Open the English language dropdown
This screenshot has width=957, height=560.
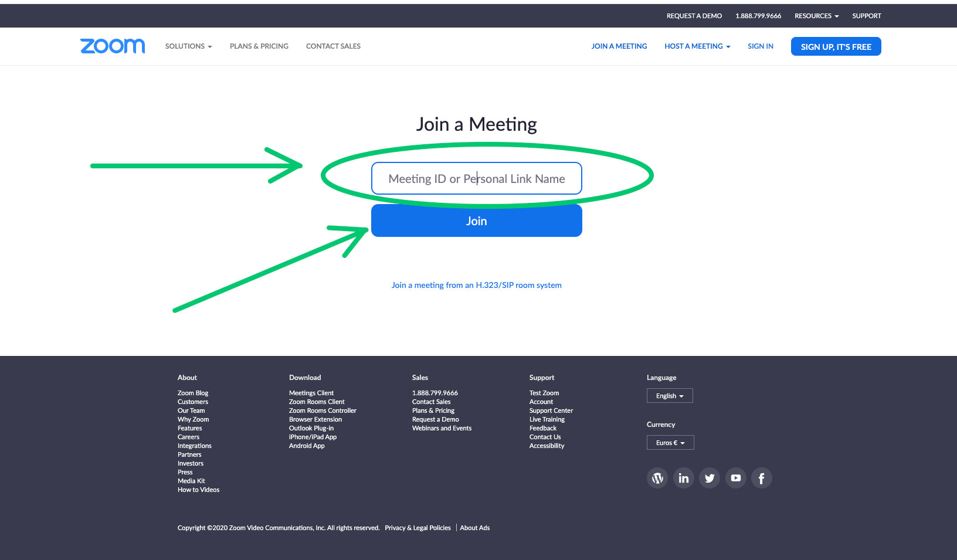coord(670,396)
